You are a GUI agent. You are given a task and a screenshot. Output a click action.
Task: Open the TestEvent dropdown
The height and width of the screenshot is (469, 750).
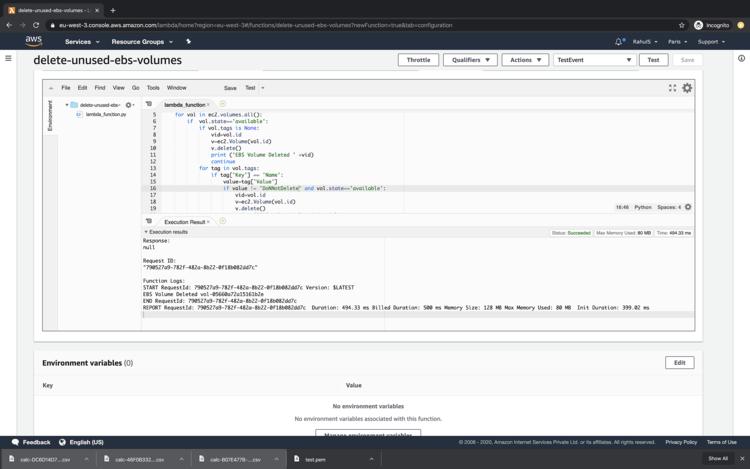[595, 60]
